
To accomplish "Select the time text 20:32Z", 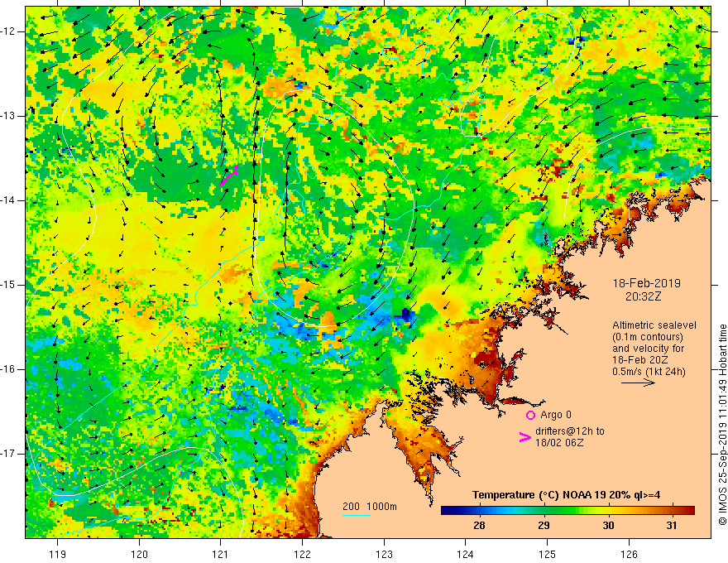I will pos(643,296).
